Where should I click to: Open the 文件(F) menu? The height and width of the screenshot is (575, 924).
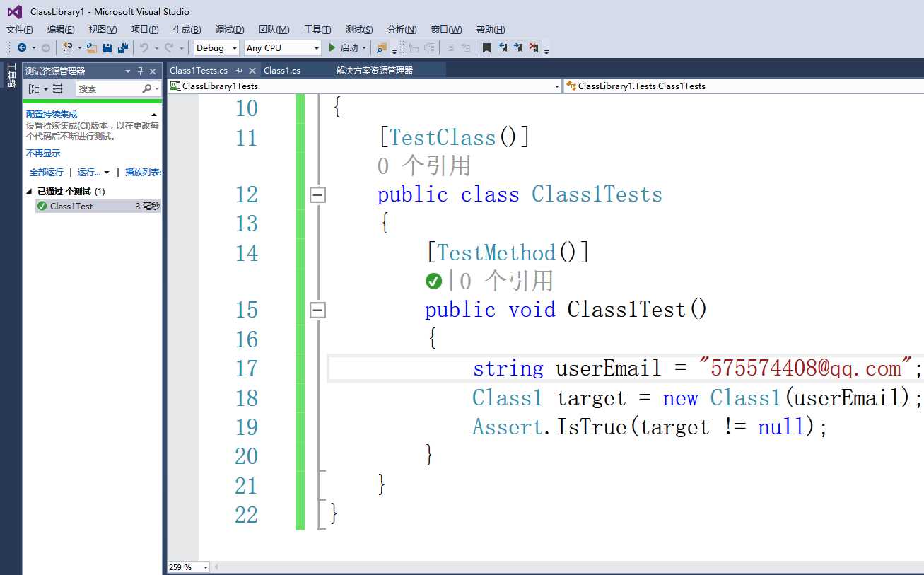click(x=20, y=29)
